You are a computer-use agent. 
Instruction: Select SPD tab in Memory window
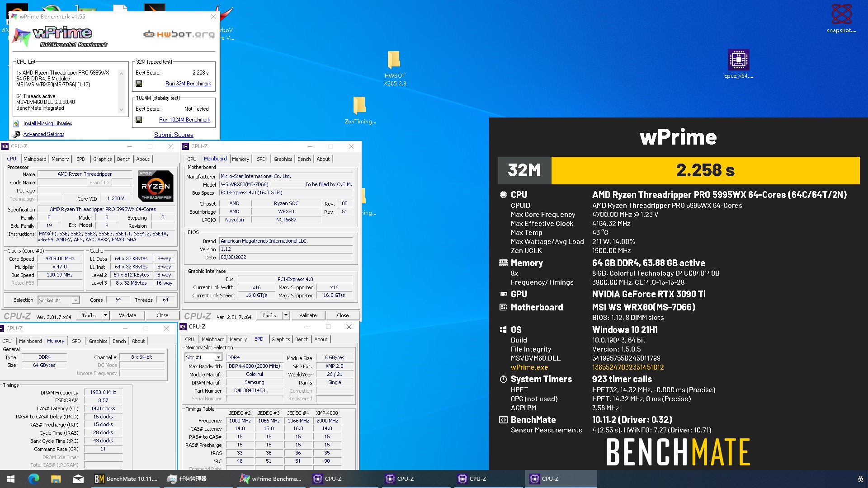coord(76,341)
